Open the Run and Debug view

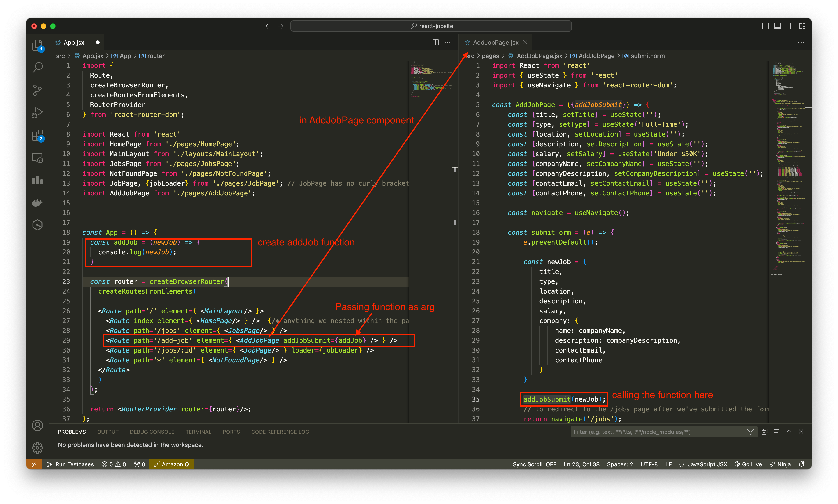[x=37, y=112]
